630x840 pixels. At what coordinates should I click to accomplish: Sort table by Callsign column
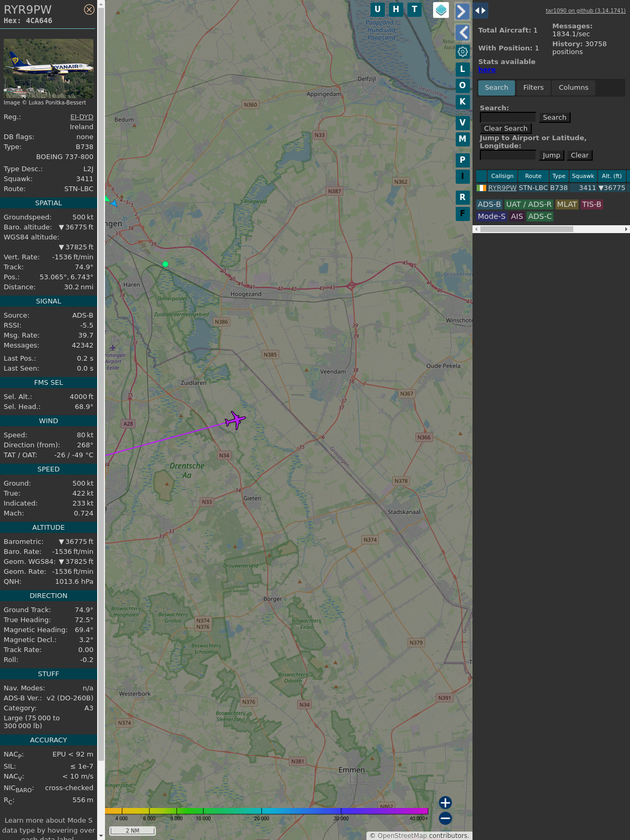click(x=502, y=176)
